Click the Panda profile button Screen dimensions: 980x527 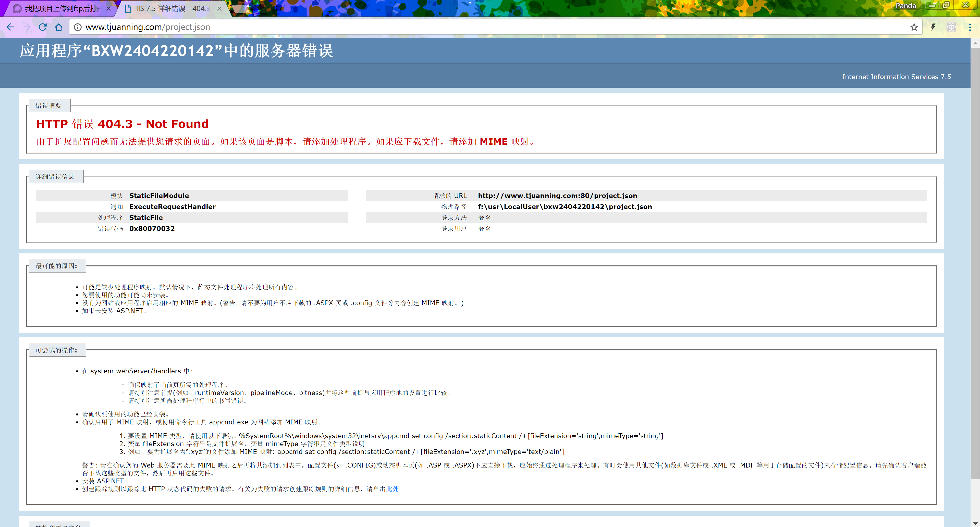(x=905, y=5)
